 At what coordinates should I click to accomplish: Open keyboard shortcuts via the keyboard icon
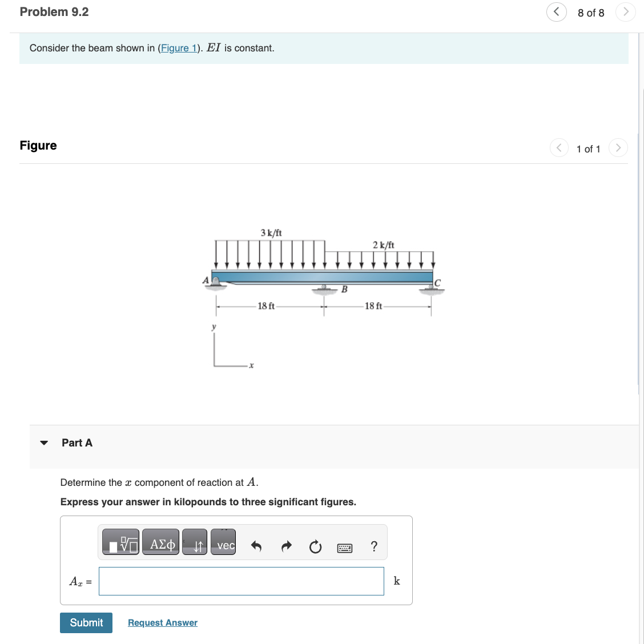pos(345,546)
